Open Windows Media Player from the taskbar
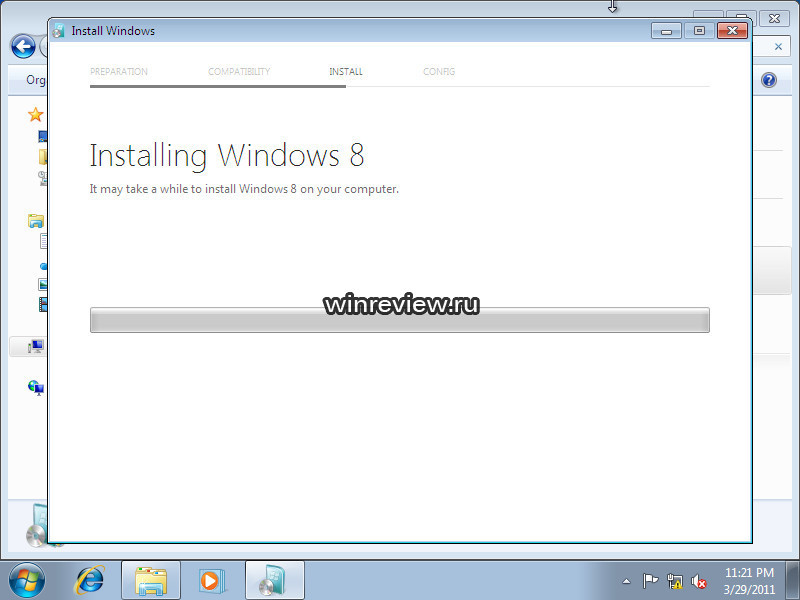800x600 pixels. click(x=212, y=580)
